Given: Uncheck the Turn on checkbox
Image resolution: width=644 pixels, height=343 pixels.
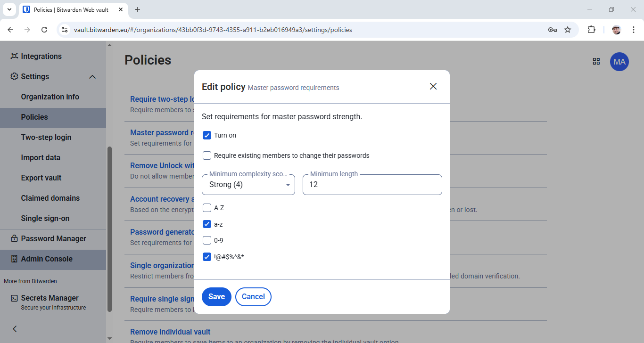Looking at the screenshot, I should pyautogui.click(x=206, y=135).
